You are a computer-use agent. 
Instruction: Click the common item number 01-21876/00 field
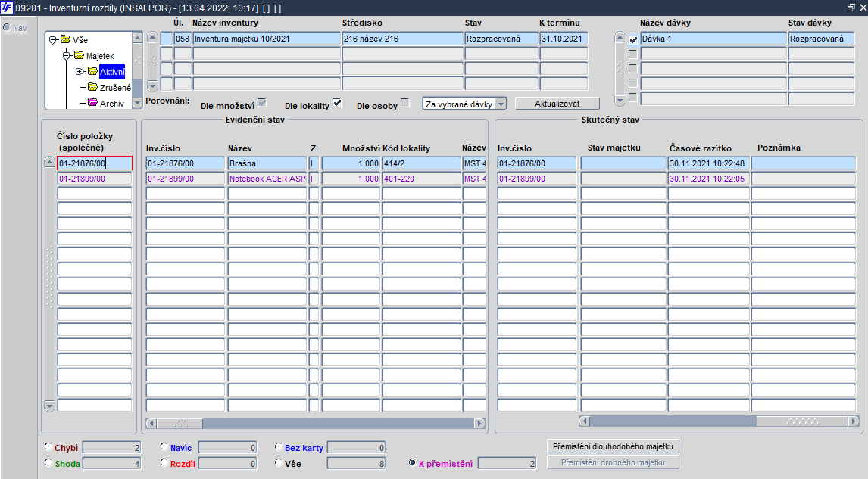click(95, 163)
